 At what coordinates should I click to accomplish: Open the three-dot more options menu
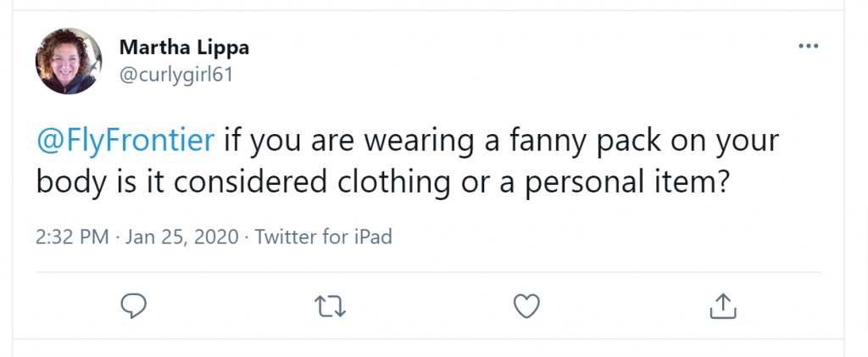[808, 46]
